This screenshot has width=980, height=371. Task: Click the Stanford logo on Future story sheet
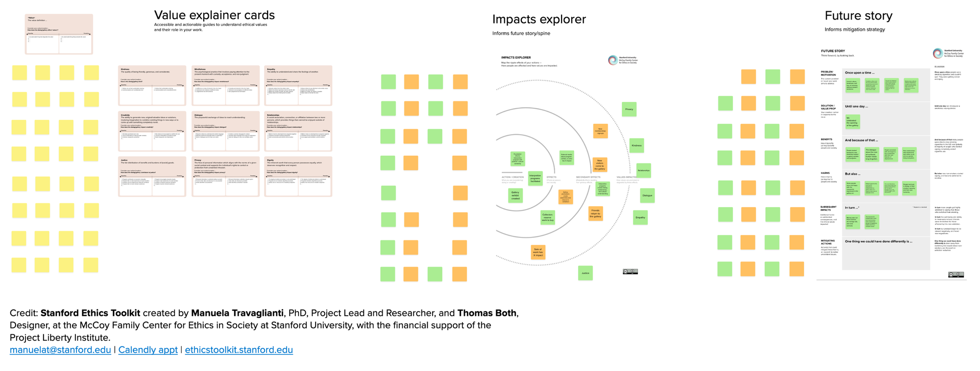[948, 53]
